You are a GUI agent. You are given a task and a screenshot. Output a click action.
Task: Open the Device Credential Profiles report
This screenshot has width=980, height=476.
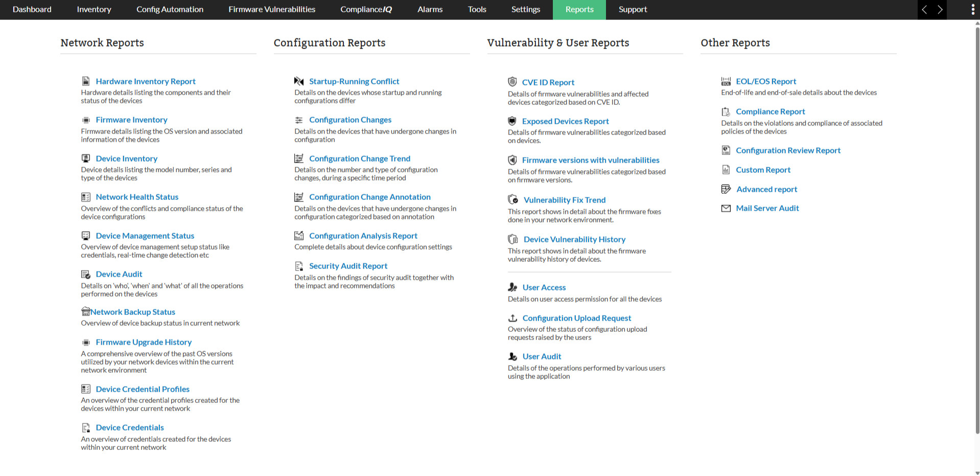tap(143, 389)
